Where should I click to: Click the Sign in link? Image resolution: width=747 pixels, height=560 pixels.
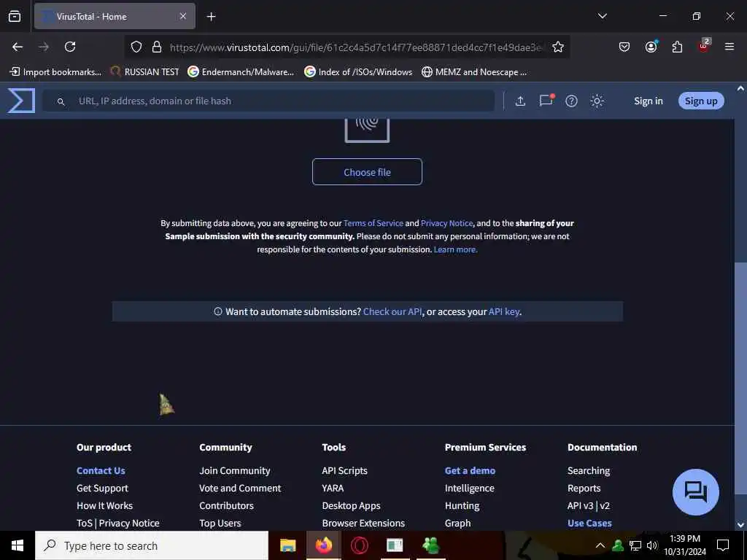point(649,101)
